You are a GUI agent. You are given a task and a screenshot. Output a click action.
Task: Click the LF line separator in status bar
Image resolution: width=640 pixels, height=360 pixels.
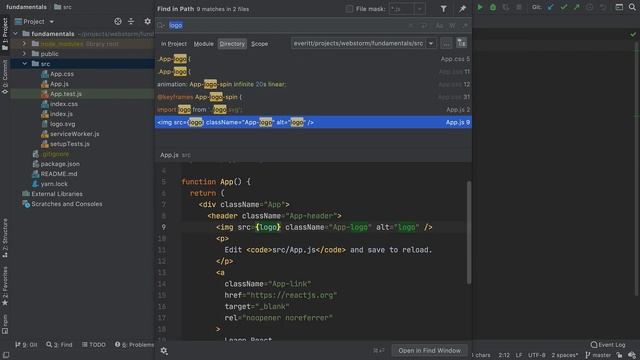(518, 355)
